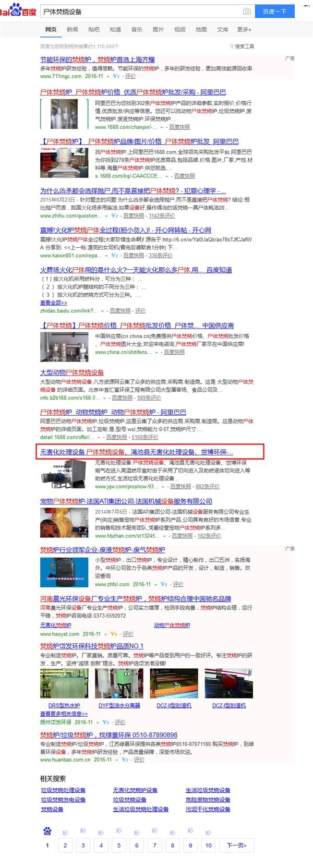Expand dropdown arrow after www.zhihu.com/question URL

[106, 216]
